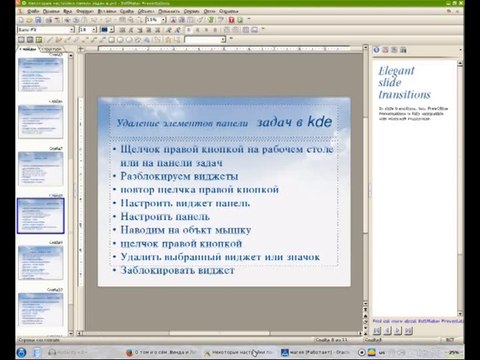
Task: Click the slide title text Удаление элементов панели
Action: [x=182, y=123]
